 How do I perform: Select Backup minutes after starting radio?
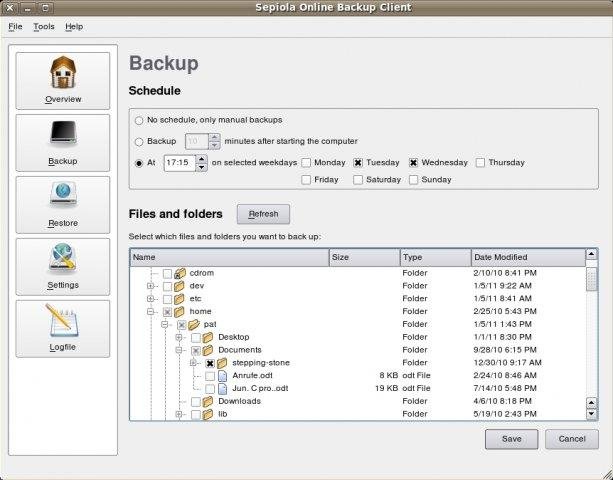point(139,142)
